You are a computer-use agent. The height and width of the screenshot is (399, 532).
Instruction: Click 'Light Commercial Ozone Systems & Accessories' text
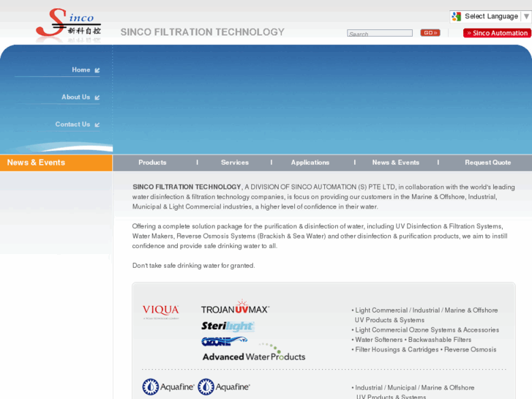pos(427,329)
